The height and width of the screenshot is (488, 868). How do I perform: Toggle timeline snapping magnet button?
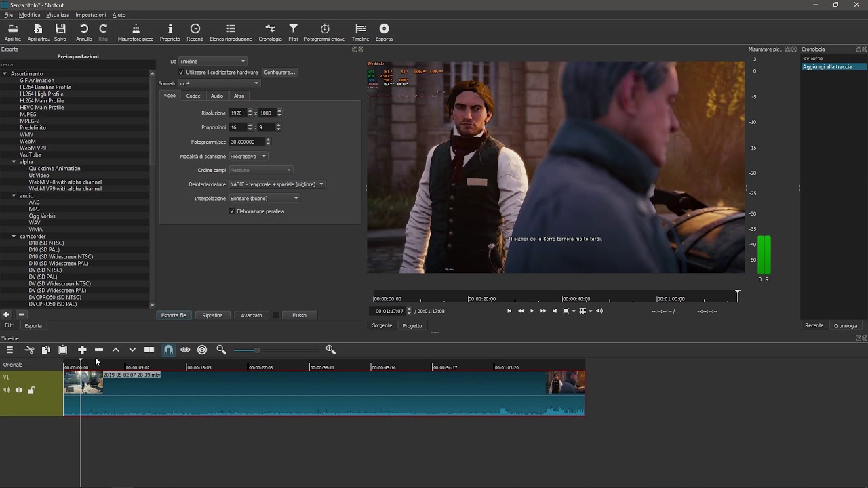pyautogui.click(x=168, y=350)
